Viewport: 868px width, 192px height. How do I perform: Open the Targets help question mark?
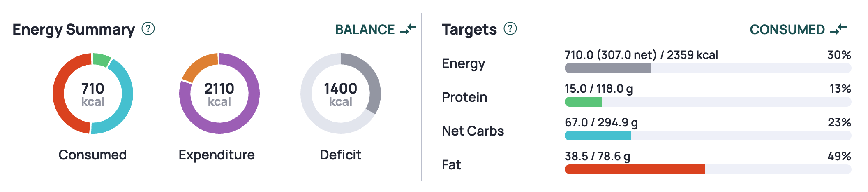pos(510,29)
